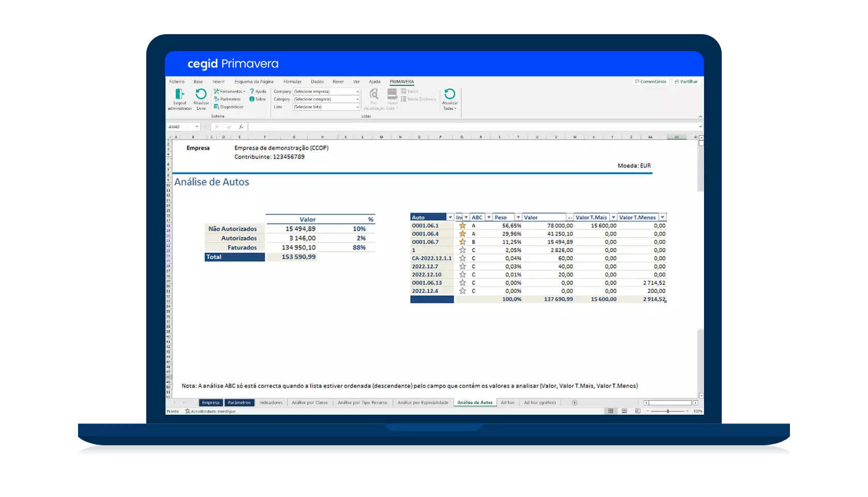868x497 pixels.
Task: Select the Valor cell 41 250,10
Action: pyautogui.click(x=548, y=234)
